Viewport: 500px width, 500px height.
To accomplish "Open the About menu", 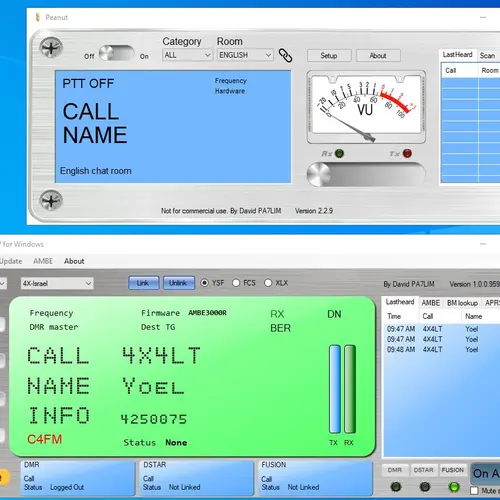I will click(x=74, y=261).
